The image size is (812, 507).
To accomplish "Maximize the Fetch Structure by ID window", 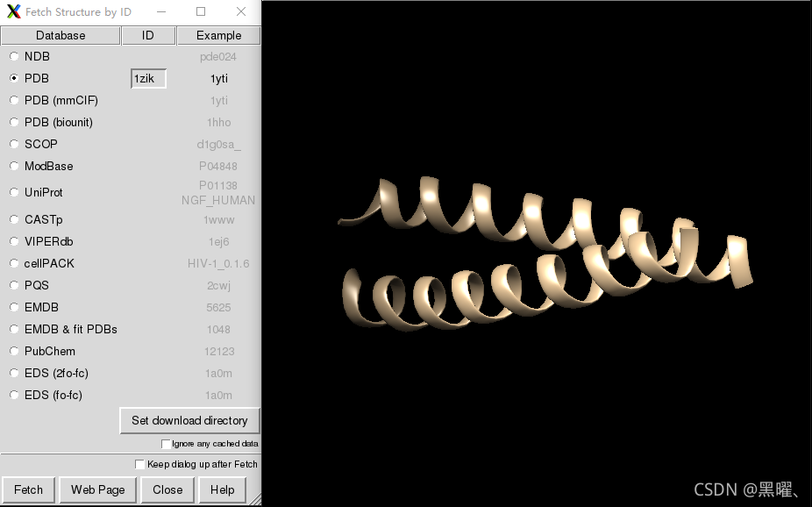I will pyautogui.click(x=201, y=11).
